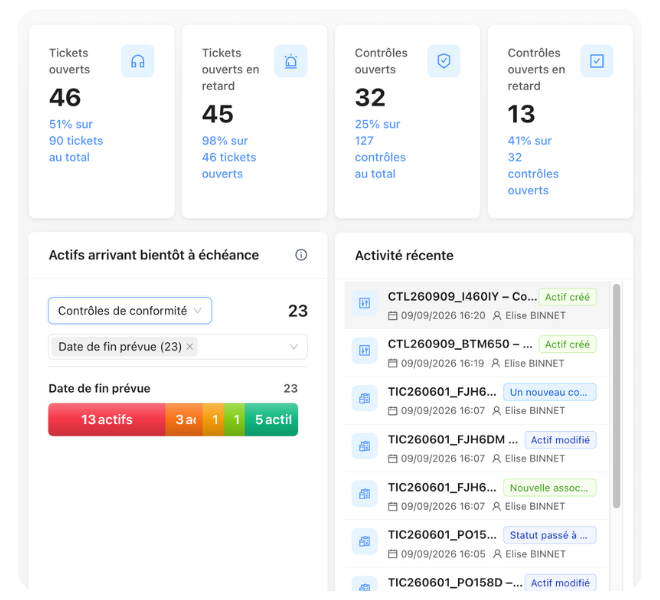Screen dimensions: 660x600
Task: Click the control icon beside CTL260909_BTM650 entry
Action: click(x=365, y=350)
